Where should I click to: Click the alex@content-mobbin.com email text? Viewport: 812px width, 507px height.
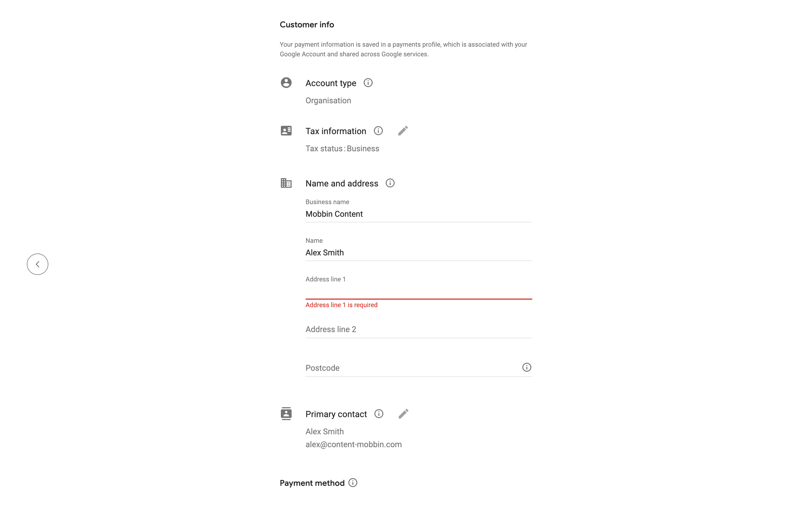(353, 444)
